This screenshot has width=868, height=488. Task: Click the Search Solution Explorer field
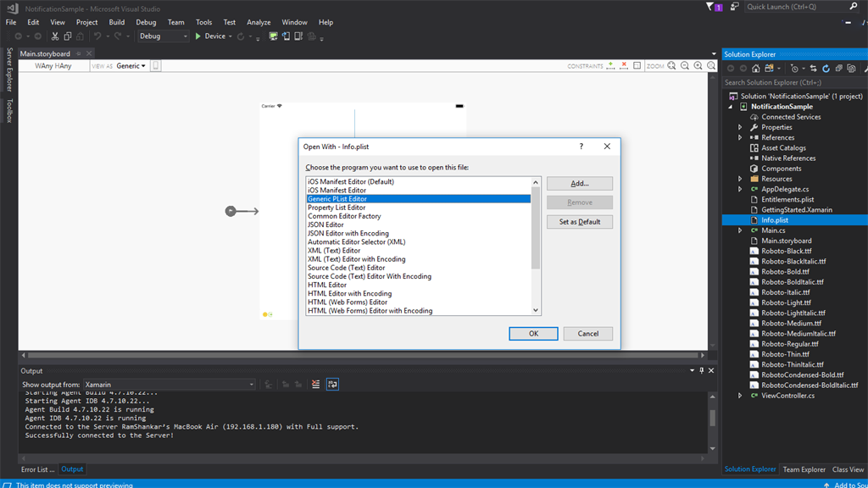[x=794, y=82]
